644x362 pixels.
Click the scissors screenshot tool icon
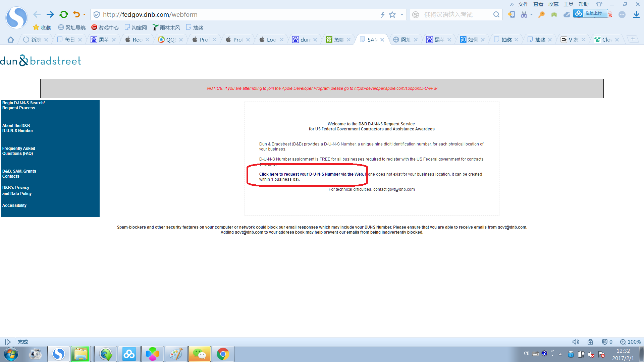(x=524, y=14)
